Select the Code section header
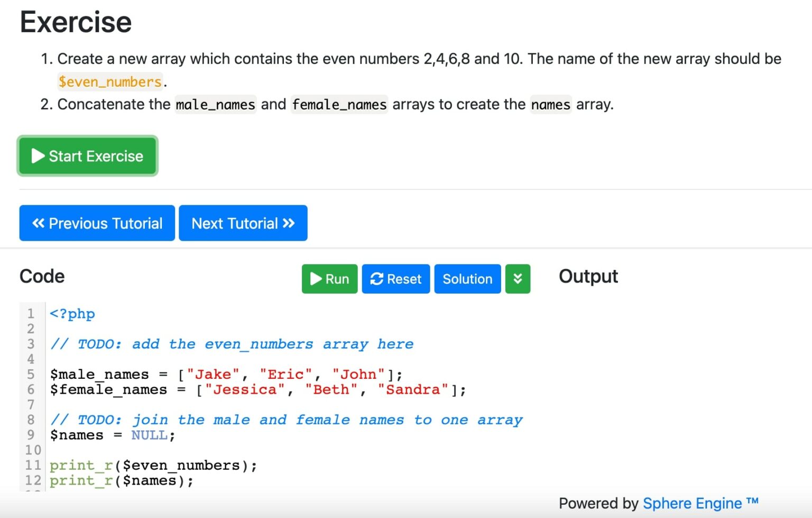The image size is (812, 518). pos(41,276)
